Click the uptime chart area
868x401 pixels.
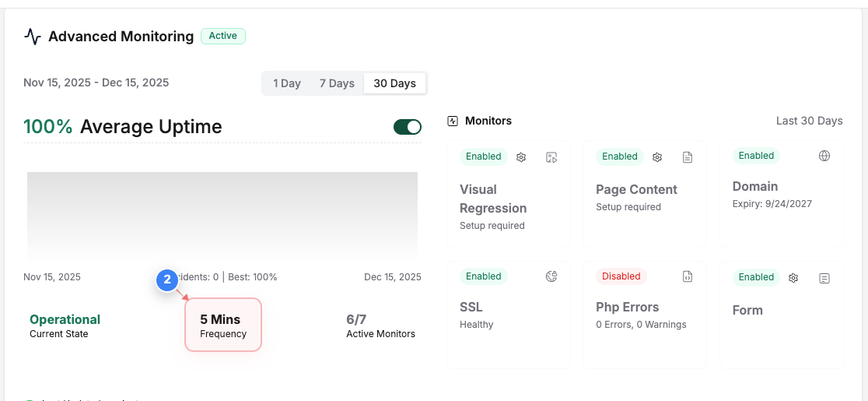(222, 216)
